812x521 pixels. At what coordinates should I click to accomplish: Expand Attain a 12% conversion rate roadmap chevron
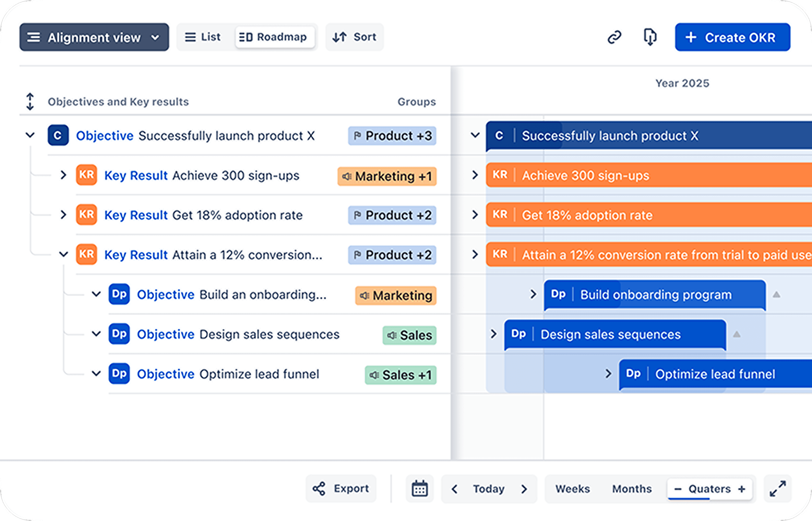pyautogui.click(x=475, y=254)
